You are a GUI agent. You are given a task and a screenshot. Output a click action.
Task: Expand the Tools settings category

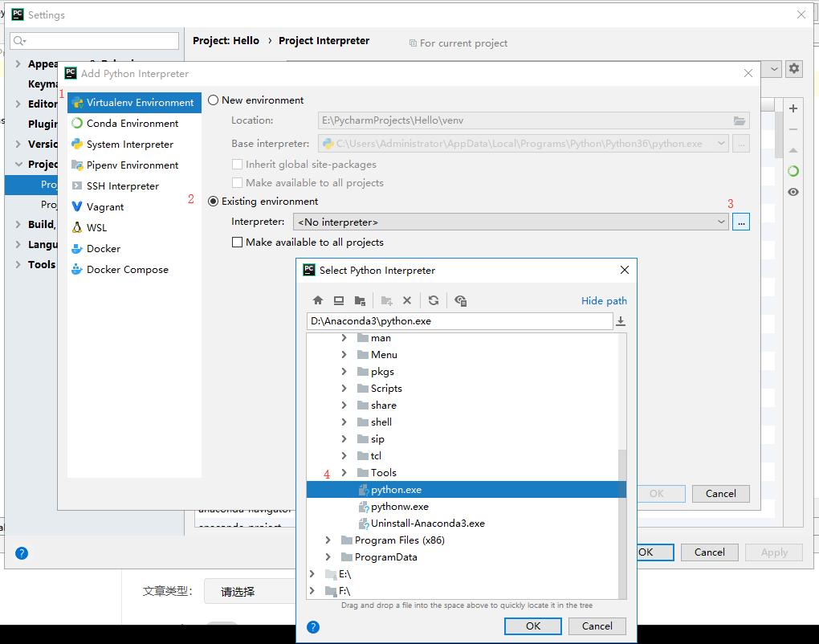18,264
